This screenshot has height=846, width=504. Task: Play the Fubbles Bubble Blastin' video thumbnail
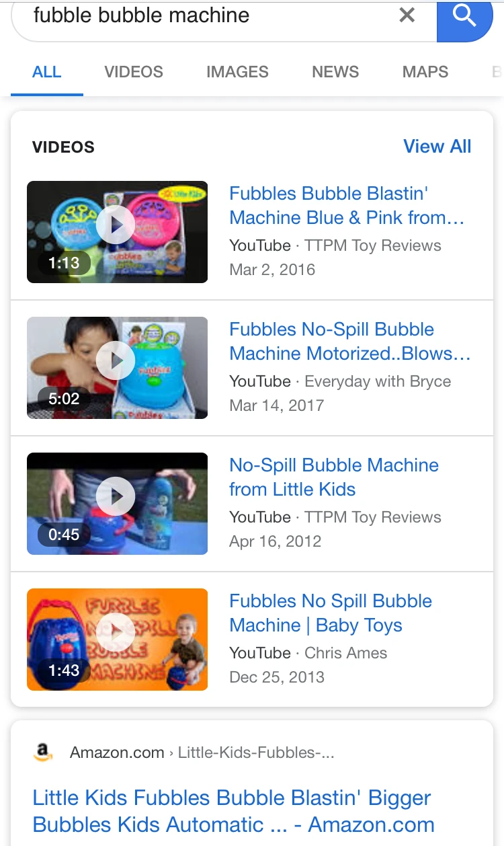pos(117,232)
